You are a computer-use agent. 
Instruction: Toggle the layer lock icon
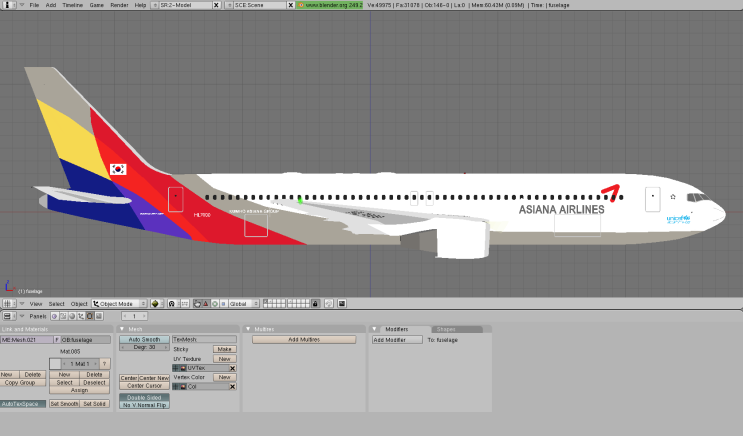315,304
